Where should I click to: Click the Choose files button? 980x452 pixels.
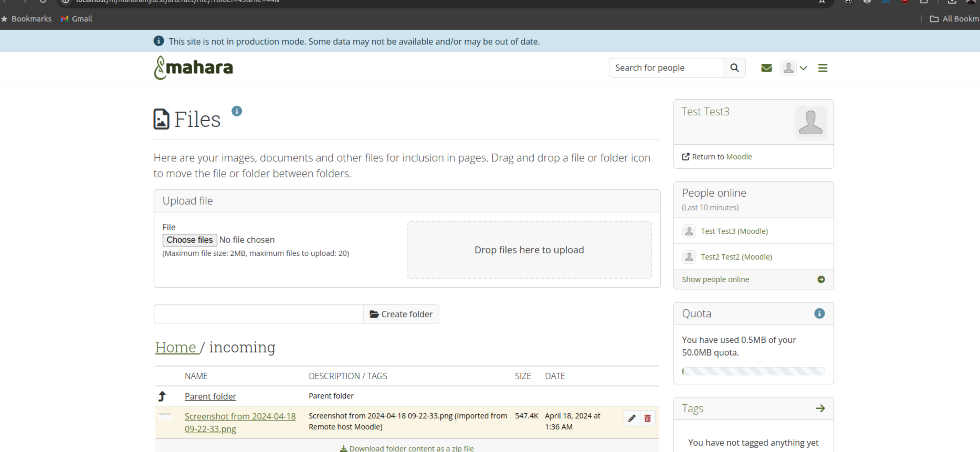(x=189, y=240)
